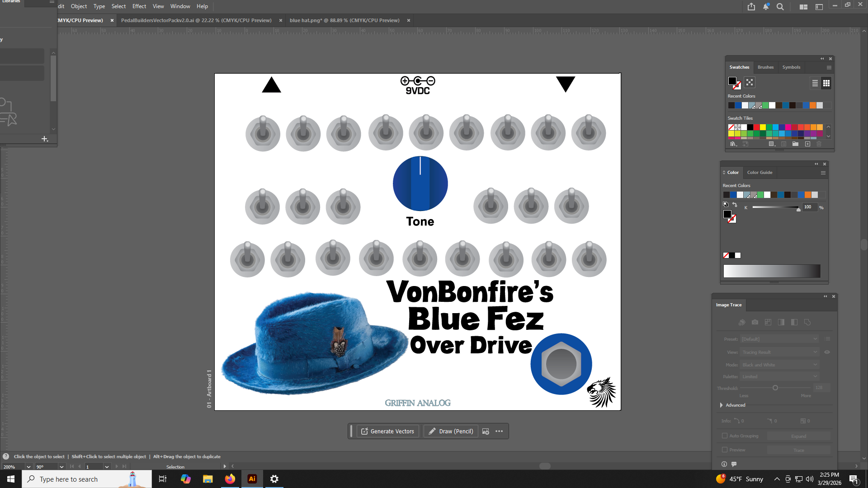
Task: Enable the Auto Grouping checkbox
Action: point(725,436)
